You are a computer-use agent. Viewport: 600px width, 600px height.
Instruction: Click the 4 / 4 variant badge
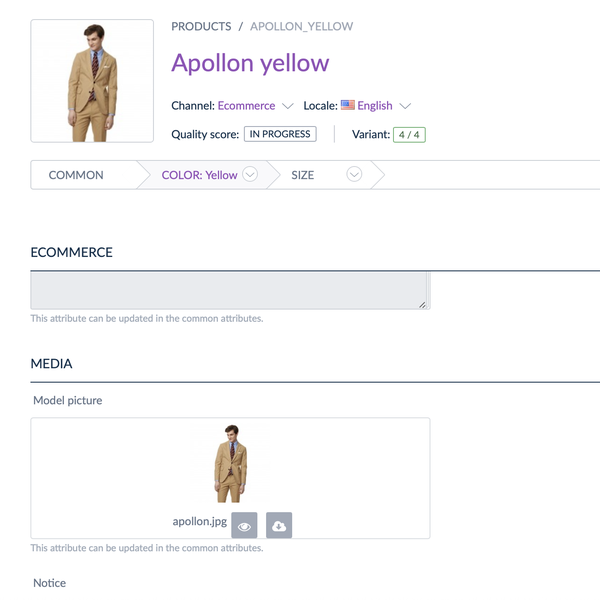coord(409,134)
